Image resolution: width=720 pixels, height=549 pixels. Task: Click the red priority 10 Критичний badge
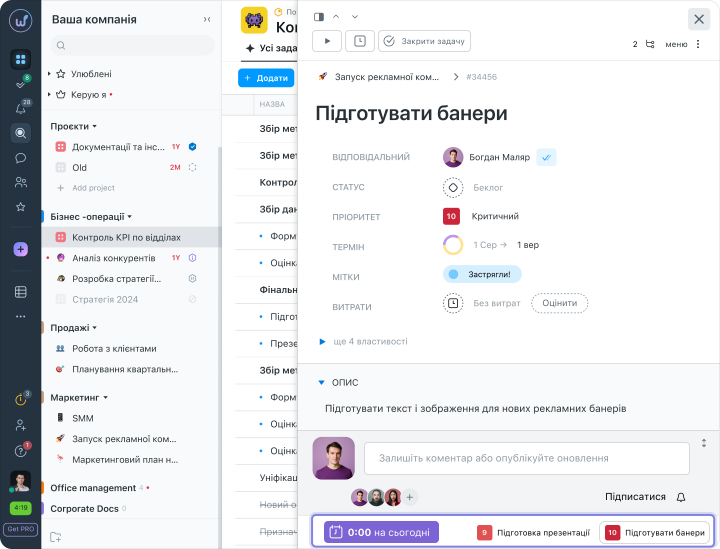[451, 216]
